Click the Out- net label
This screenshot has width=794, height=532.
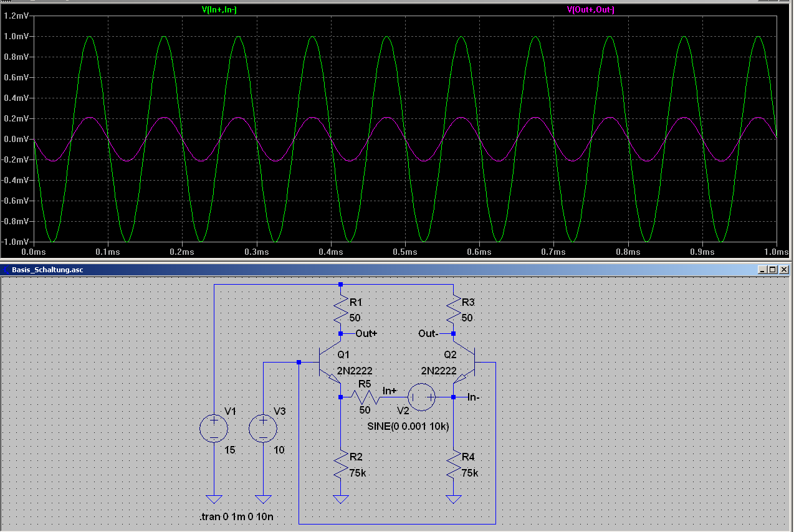pyautogui.click(x=428, y=333)
